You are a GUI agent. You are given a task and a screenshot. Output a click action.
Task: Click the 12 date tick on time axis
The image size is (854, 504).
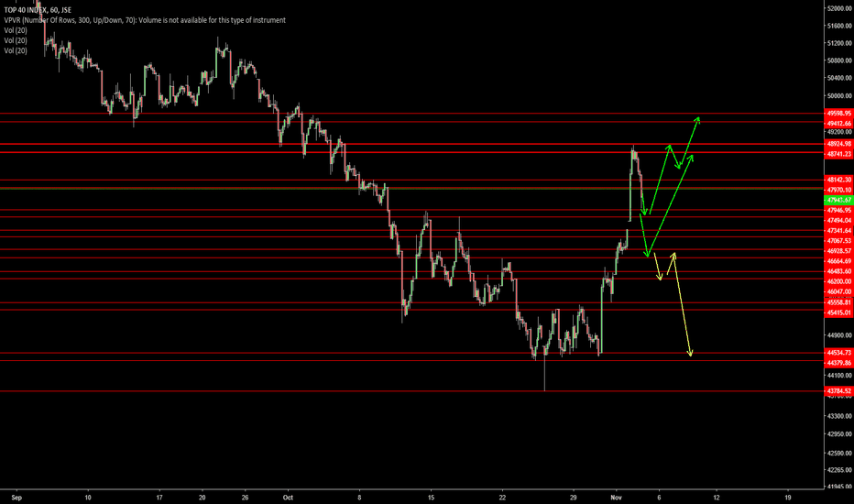[717, 498]
